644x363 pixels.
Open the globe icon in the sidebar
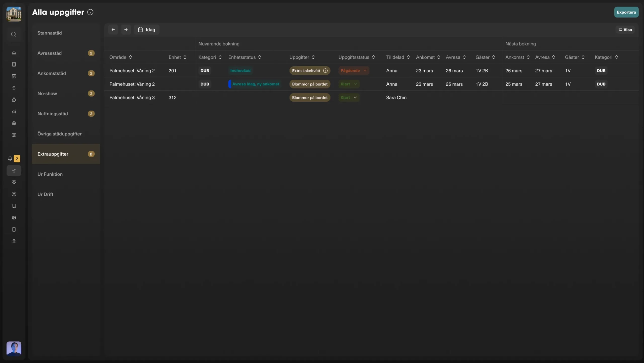[14, 135]
